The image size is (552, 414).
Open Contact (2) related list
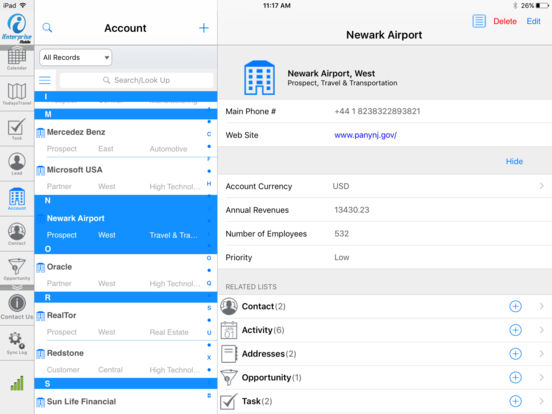click(x=385, y=306)
